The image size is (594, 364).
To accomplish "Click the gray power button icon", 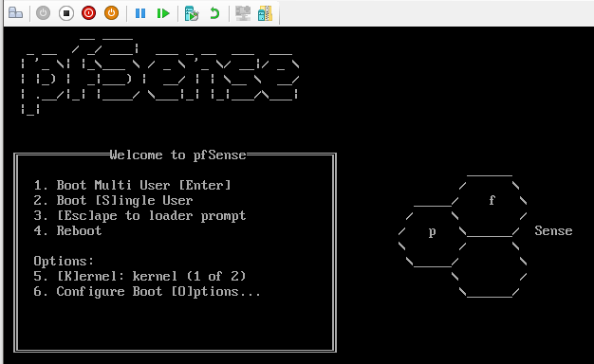I will (x=44, y=13).
